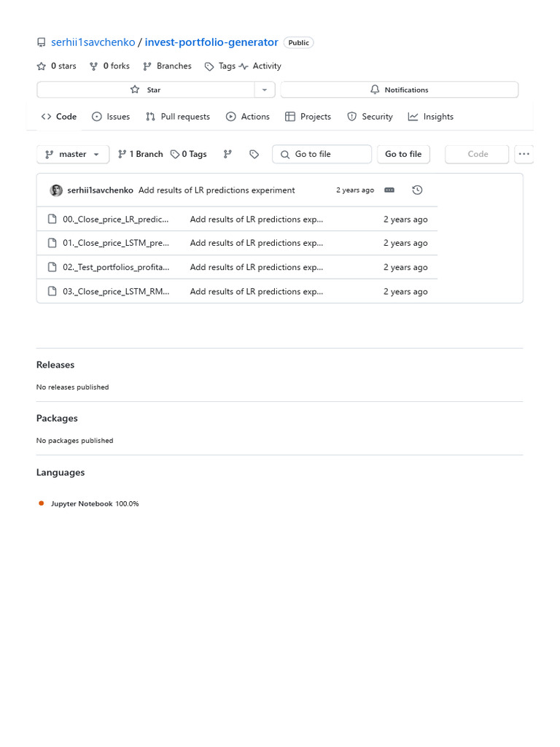View the 0 stars stargazers link
The width and height of the screenshot is (560, 747).
click(x=57, y=66)
